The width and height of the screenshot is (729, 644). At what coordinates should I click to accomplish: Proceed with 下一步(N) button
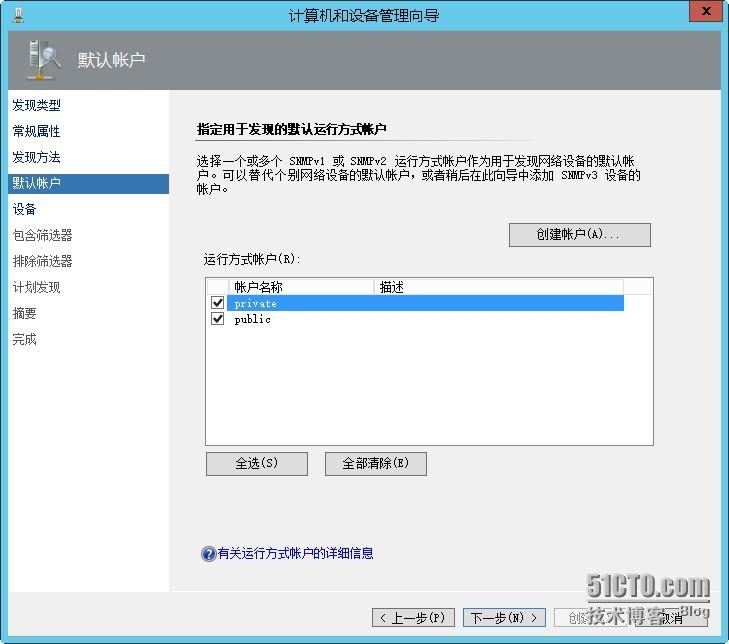coord(504,618)
